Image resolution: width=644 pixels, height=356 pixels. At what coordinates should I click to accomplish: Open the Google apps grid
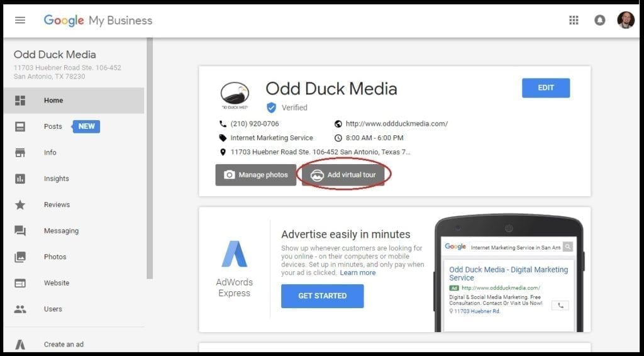(x=574, y=20)
